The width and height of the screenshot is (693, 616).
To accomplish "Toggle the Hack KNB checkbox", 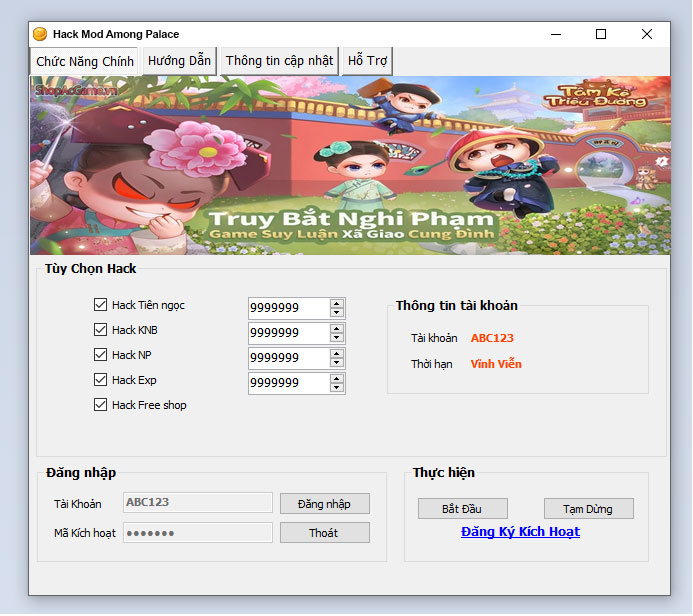I will (100, 330).
